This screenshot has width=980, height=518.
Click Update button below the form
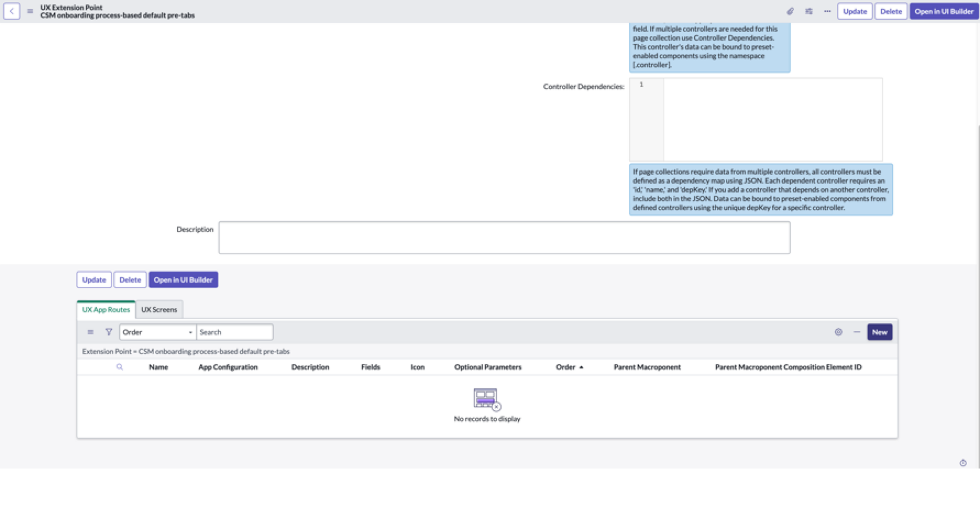[94, 279]
